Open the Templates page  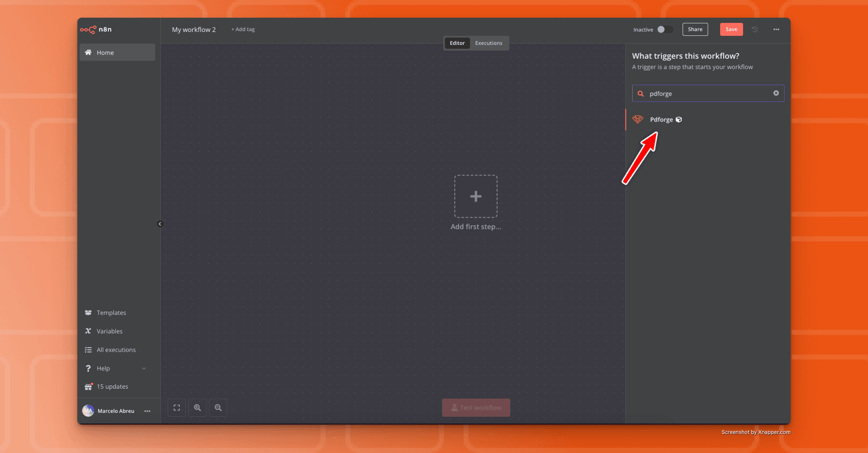(111, 313)
